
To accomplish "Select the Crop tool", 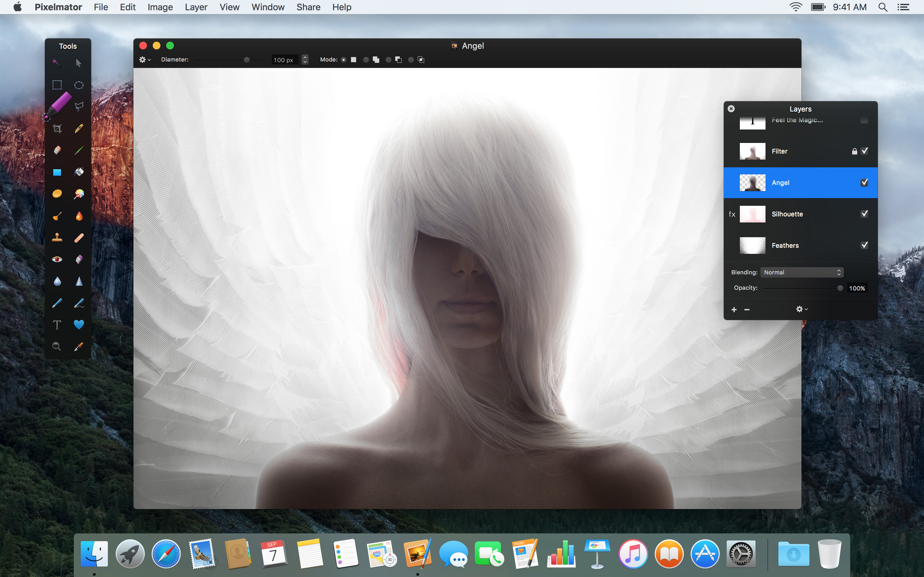I will [56, 128].
